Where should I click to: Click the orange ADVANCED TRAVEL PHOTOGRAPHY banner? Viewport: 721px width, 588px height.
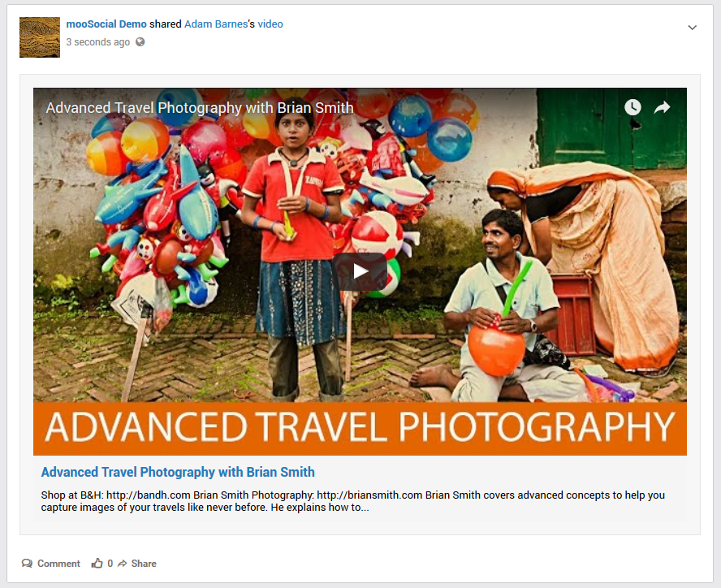tap(360, 427)
